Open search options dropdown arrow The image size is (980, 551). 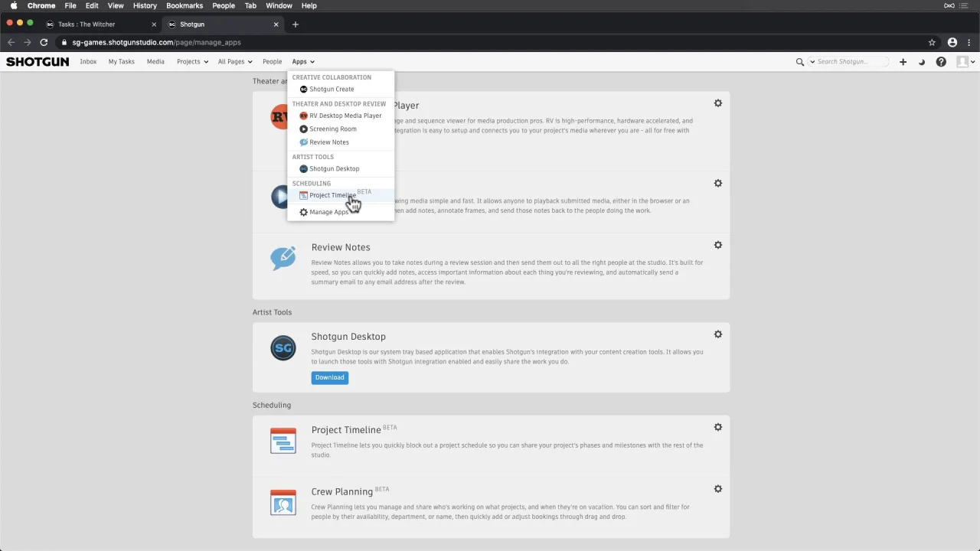(812, 62)
